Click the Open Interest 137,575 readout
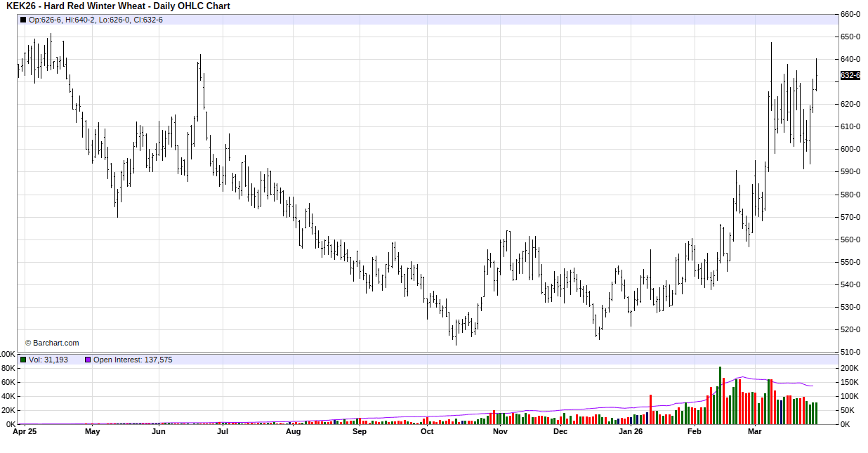The width and height of the screenshot is (868, 453). click(133, 360)
